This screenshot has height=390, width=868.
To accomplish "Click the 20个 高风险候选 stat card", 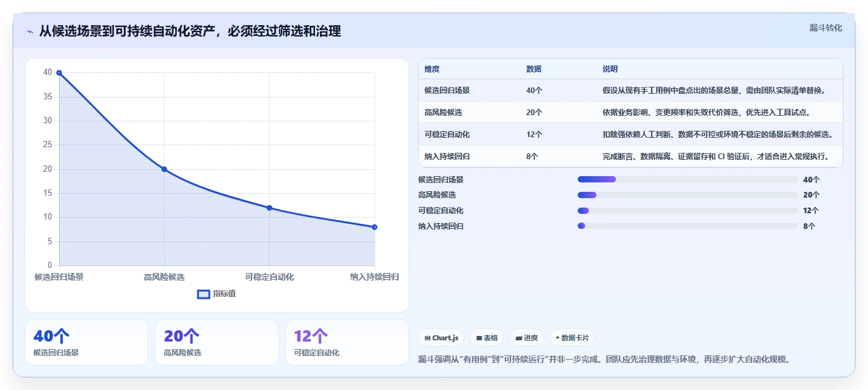I will [217, 342].
